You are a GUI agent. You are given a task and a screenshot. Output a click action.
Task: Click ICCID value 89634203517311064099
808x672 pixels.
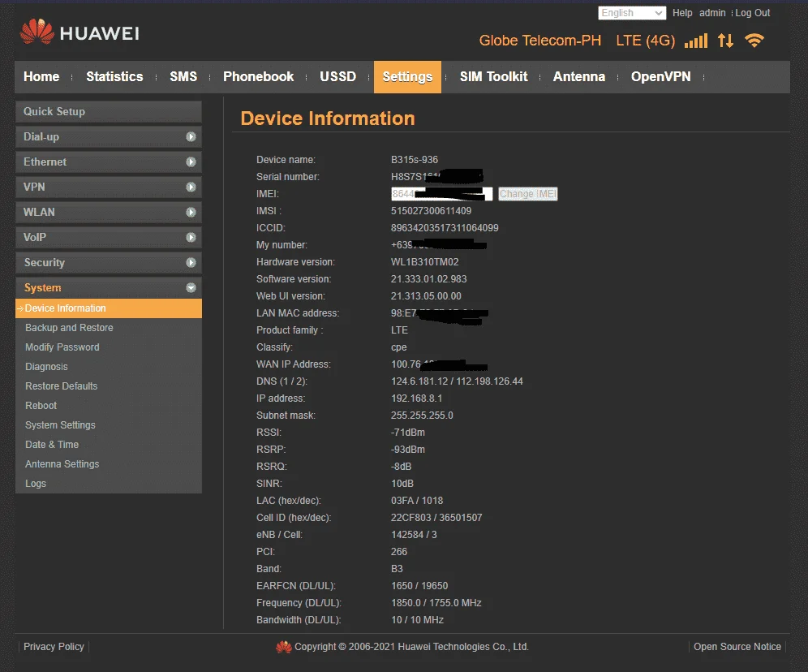point(445,228)
